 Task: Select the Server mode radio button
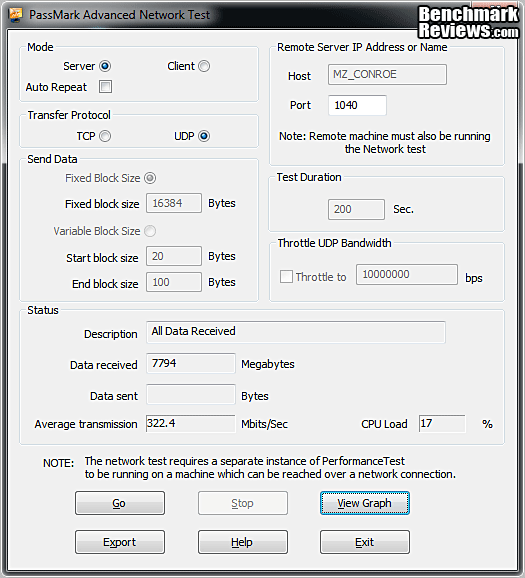[x=105, y=66]
